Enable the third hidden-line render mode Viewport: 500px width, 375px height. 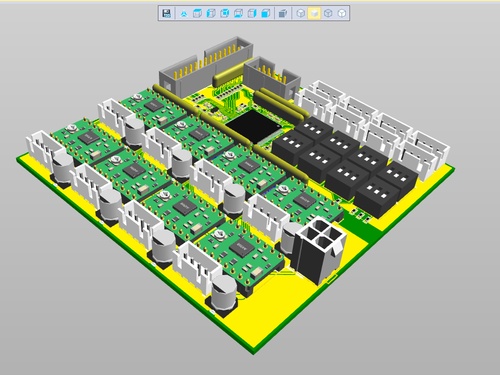328,13
